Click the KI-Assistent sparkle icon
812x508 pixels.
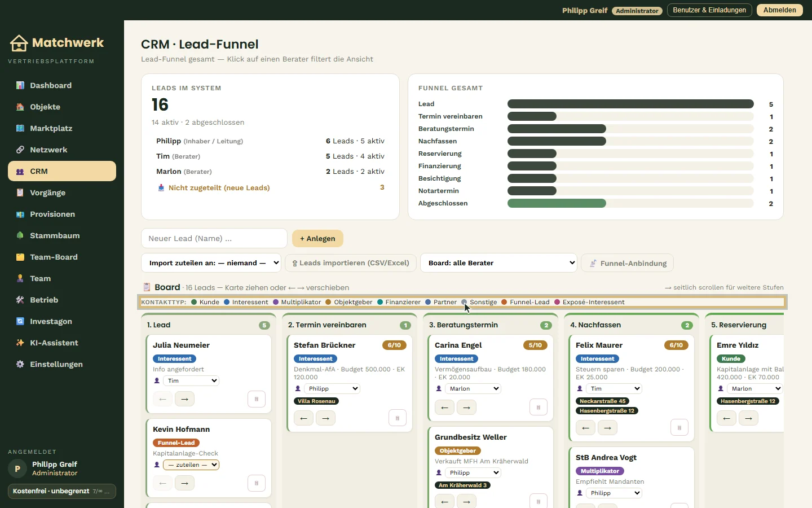(20, 343)
